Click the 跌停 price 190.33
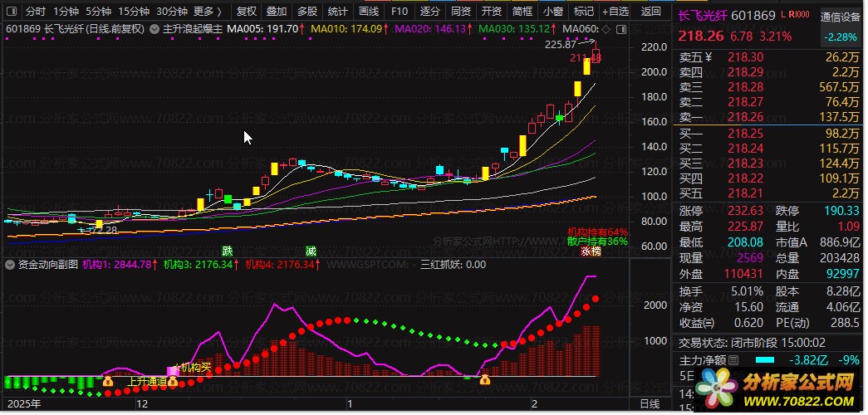The image size is (868, 415). click(x=841, y=211)
